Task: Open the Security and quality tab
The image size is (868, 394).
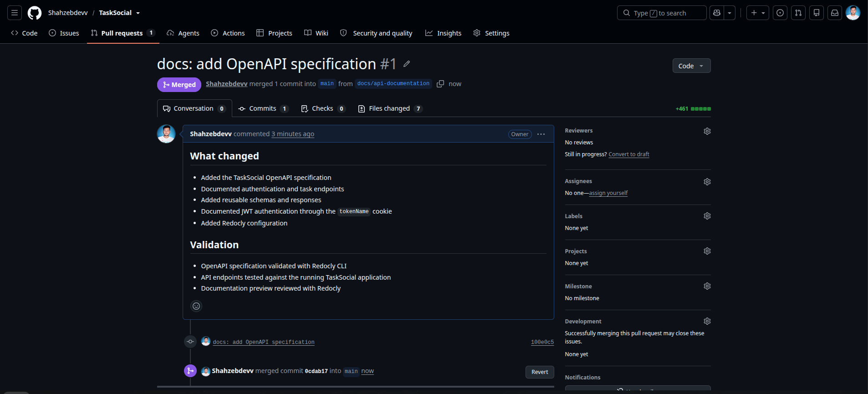Action: click(x=376, y=33)
